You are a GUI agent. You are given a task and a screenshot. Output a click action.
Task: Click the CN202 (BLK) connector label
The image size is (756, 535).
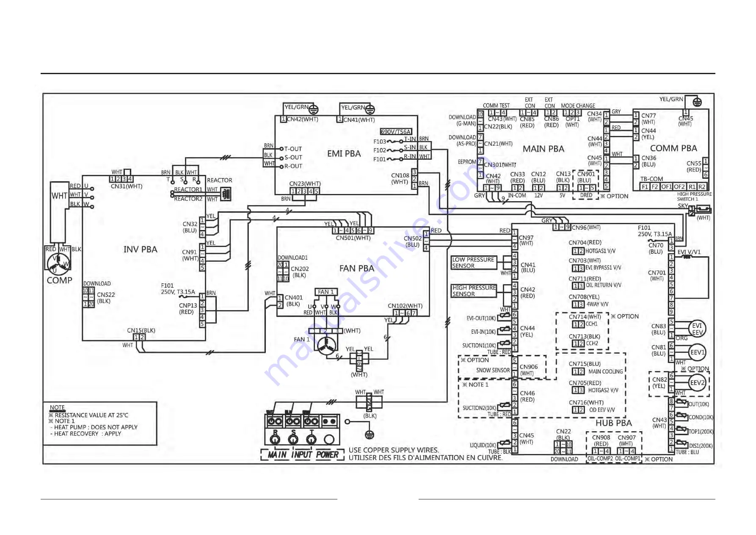tap(299, 272)
